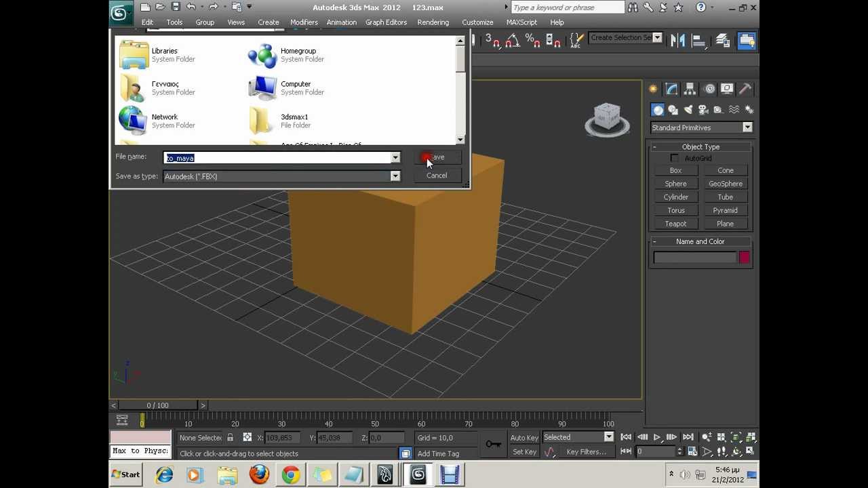Viewport: 868px width, 488px height.
Task: Choose the Cylinder object type
Action: [x=676, y=197]
